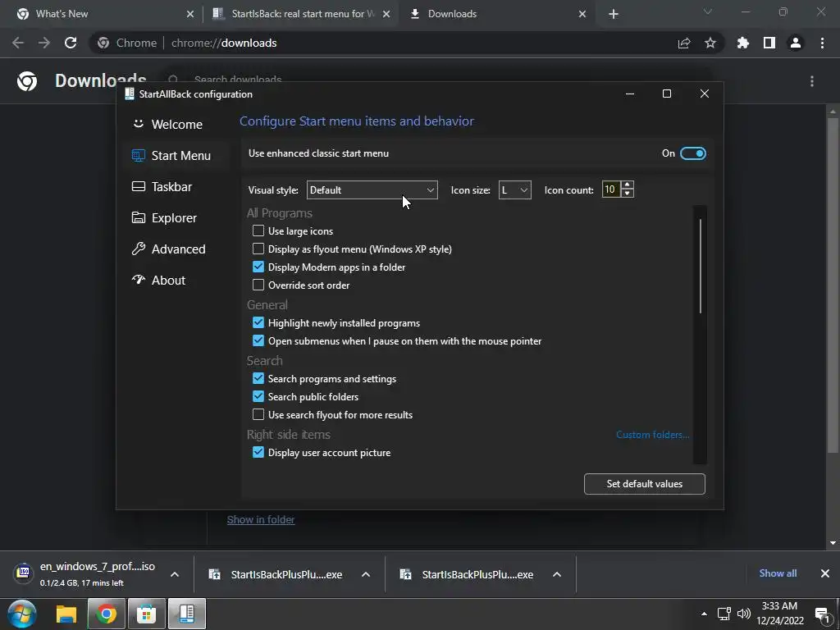Open the volume tray icon
The image size is (840, 630).
tap(744, 614)
